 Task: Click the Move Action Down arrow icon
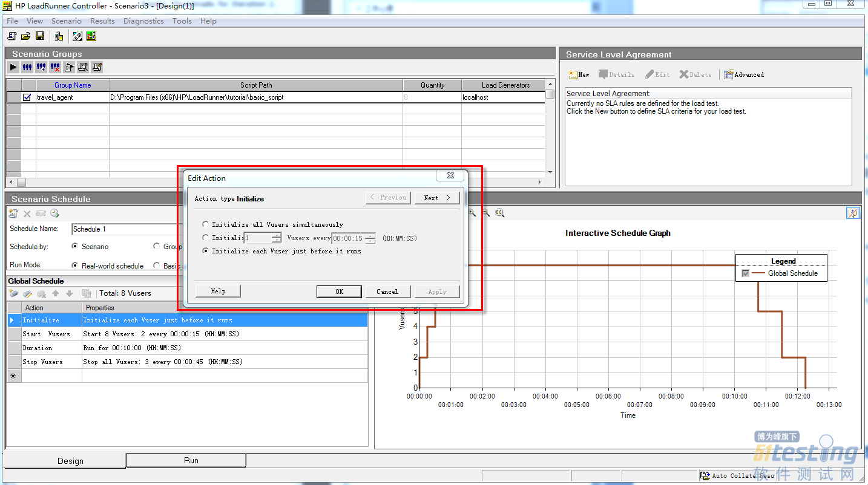point(70,293)
